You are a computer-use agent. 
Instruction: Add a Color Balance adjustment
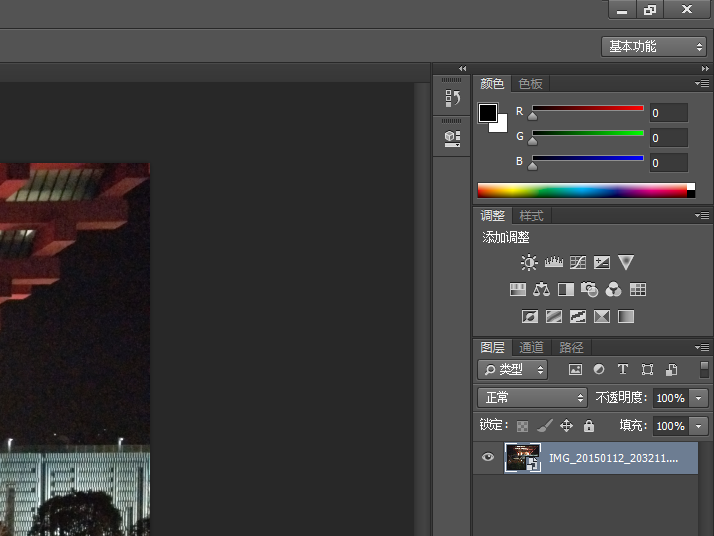coord(541,290)
